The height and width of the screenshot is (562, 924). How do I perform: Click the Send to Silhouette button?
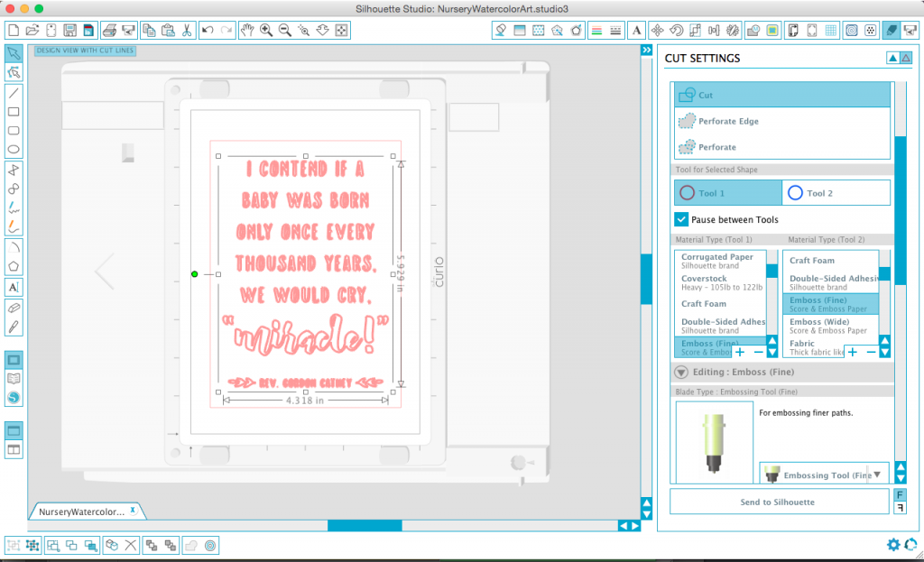tap(779, 502)
